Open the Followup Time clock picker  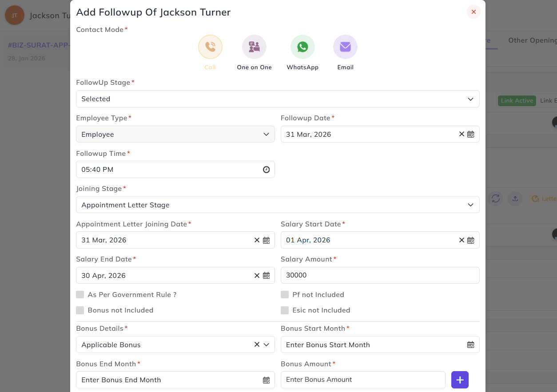[266, 170]
